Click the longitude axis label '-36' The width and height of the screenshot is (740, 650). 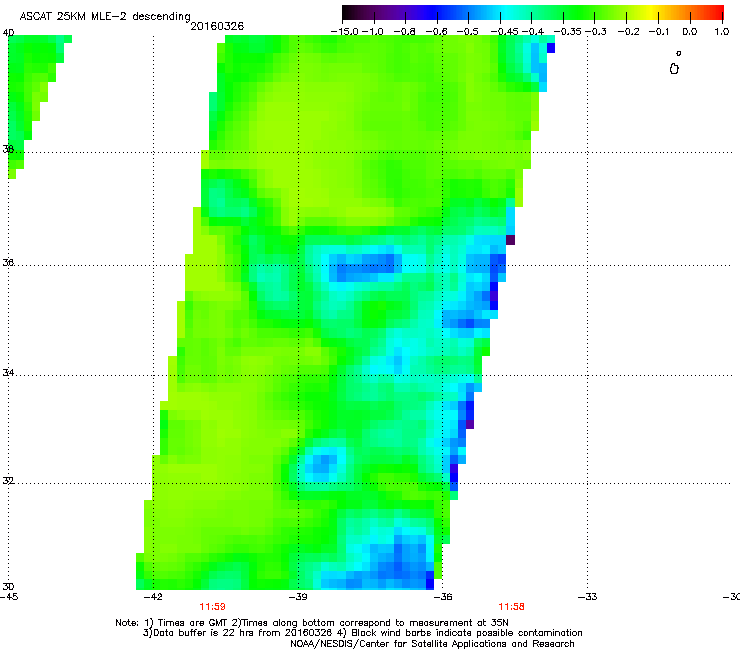(x=442, y=597)
